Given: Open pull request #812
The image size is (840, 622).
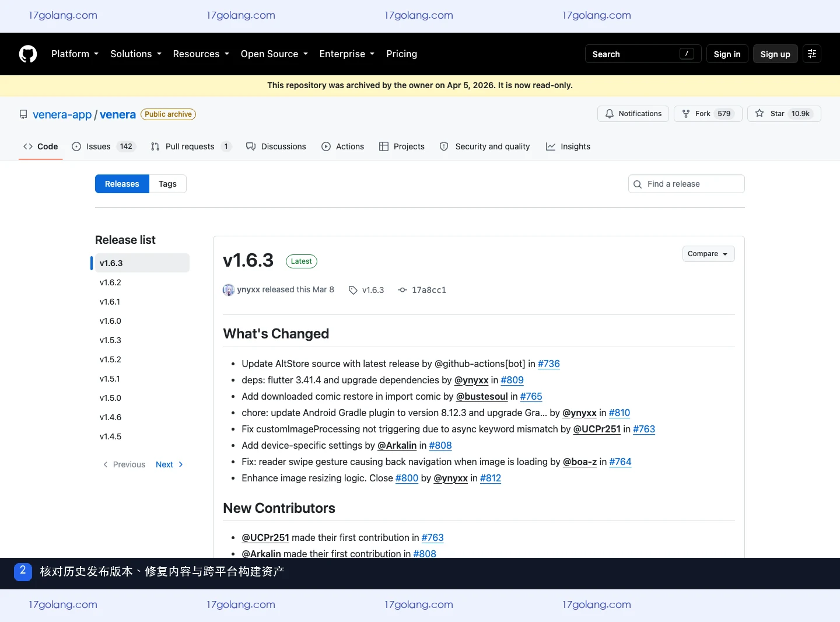Looking at the screenshot, I should point(491,478).
